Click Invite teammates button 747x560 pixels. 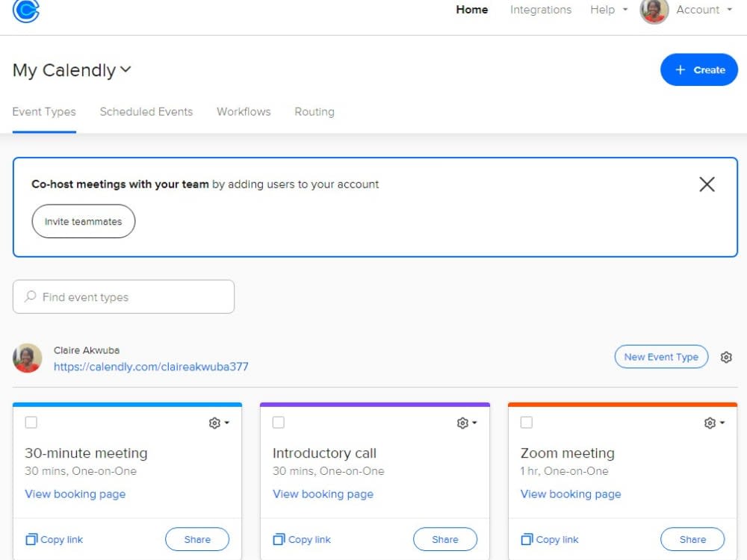click(84, 222)
